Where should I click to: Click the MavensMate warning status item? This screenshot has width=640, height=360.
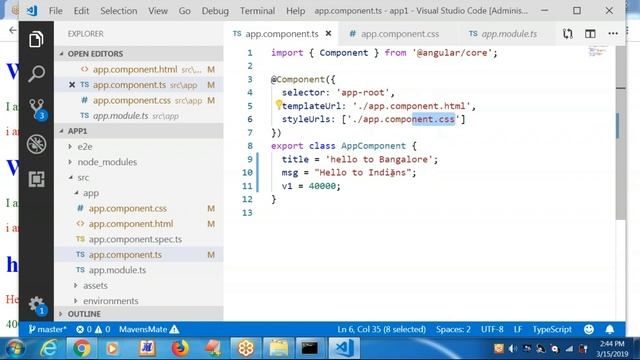pyautogui.click(x=149, y=329)
